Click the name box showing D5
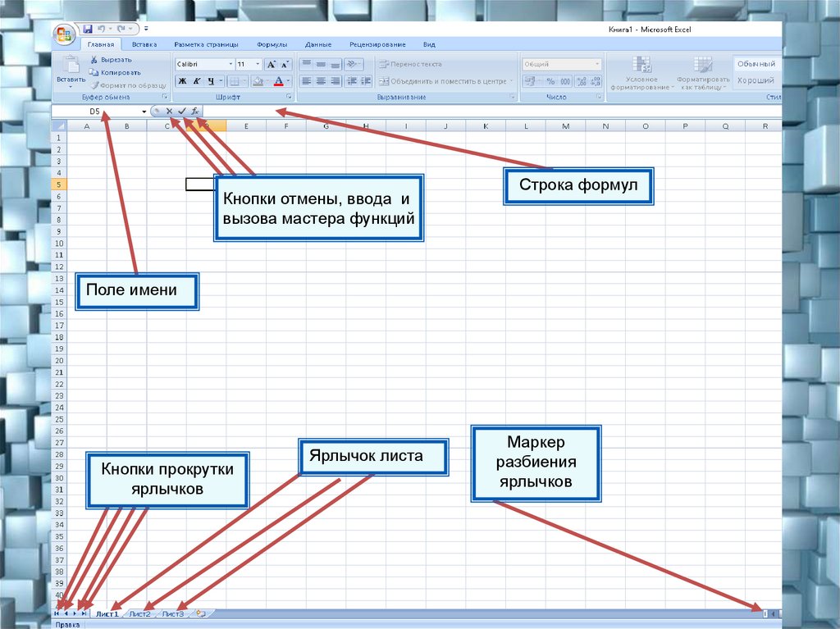Image resolution: width=840 pixels, height=629 pixels. [95, 112]
